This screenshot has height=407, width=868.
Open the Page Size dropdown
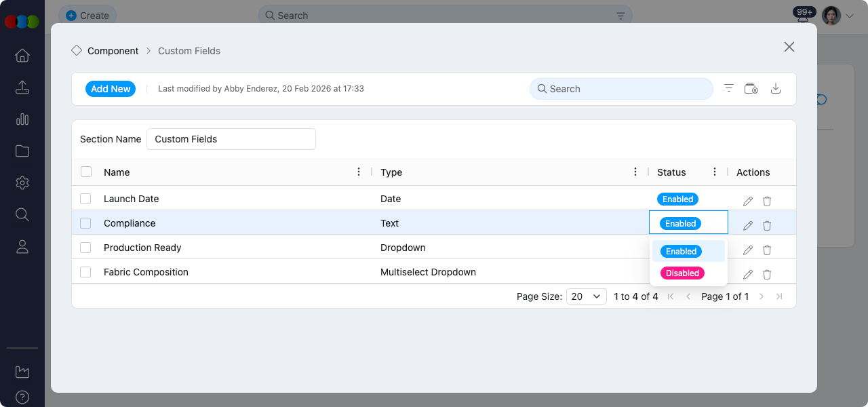(x=586, y=296)
